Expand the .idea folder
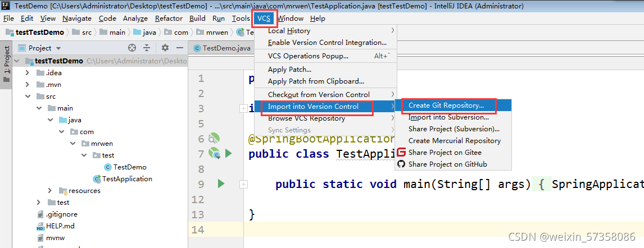The height and width of the screenshot is (248, 644). pyautogui.click(x=28, y=73)
